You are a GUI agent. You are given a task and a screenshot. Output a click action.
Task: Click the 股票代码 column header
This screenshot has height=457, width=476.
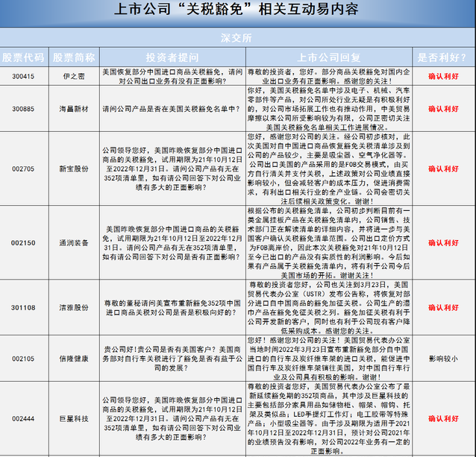coord(22,56)
